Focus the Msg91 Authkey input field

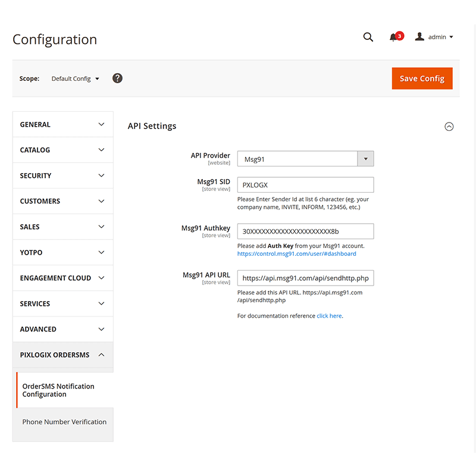[x=305, y=231]
